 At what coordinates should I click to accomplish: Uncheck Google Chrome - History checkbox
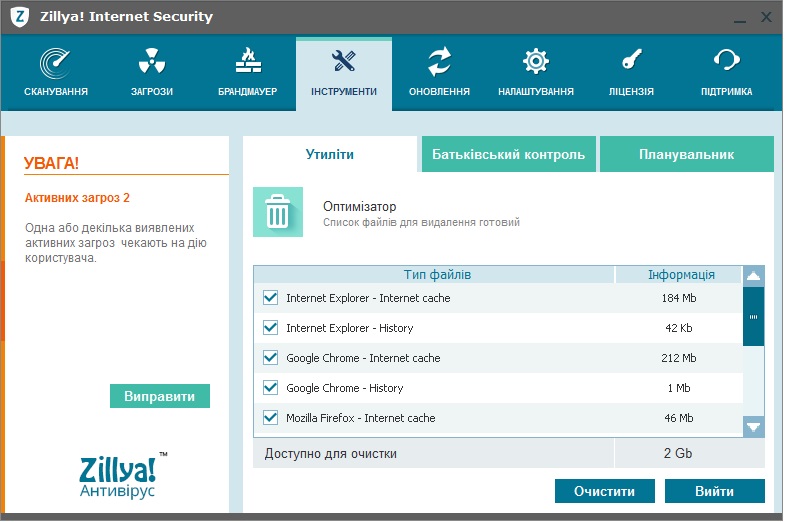point(270,388)
